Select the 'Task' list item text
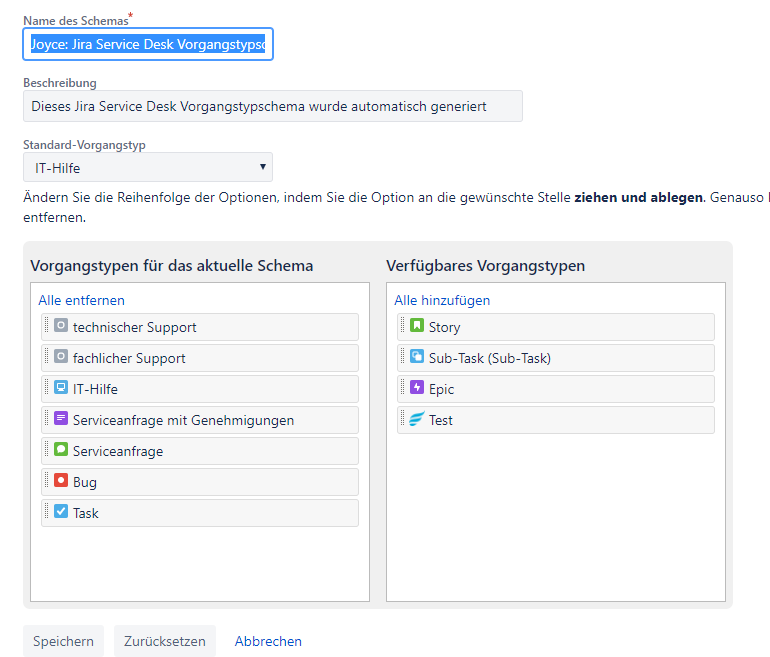This screenshot has height=657, width=770. tap(85, 513)
